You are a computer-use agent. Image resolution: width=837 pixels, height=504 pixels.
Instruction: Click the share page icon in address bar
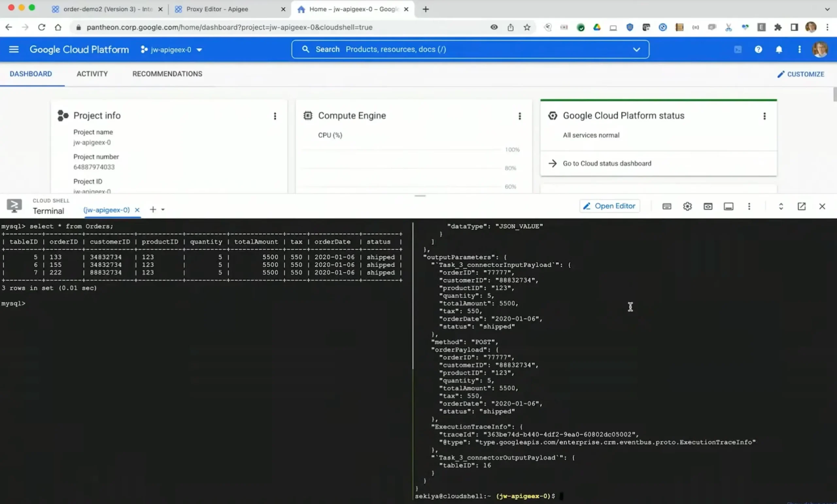[511, 27]
